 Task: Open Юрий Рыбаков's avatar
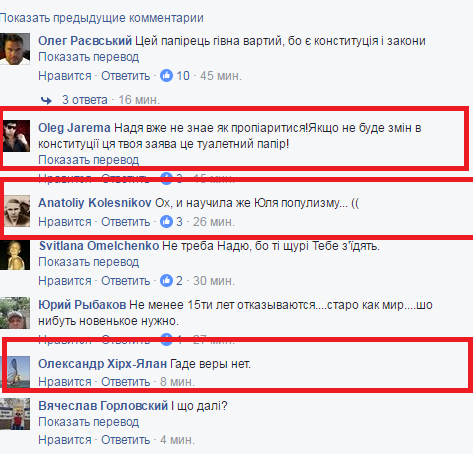pos(15,313)
